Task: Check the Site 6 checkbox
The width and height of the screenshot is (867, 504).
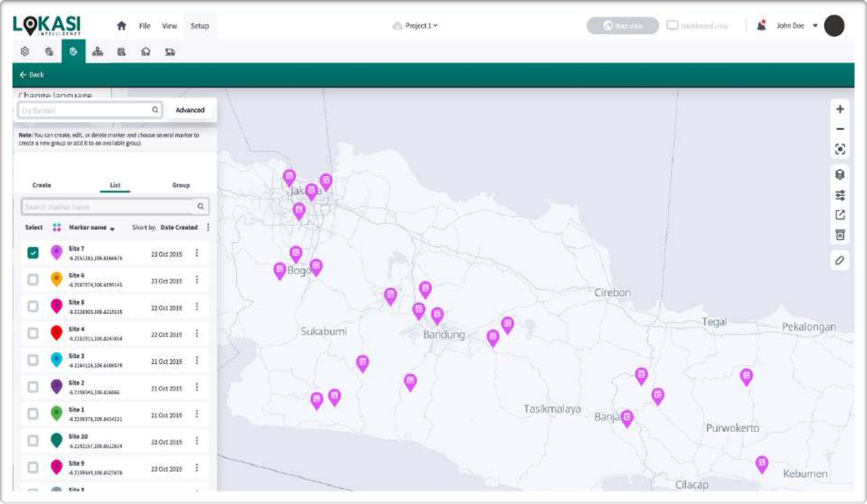Action: (x=33, y=280)
